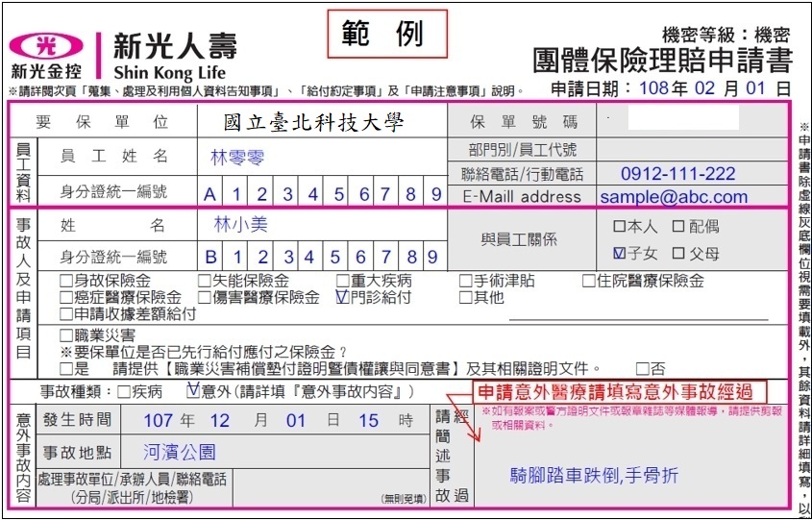
Task: Check 疾病 as the accident type
Action: [123, 392]
